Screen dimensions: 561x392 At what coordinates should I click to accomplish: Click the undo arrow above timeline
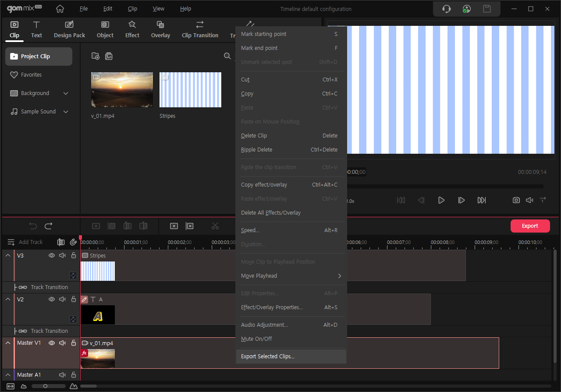pos(33,226)
